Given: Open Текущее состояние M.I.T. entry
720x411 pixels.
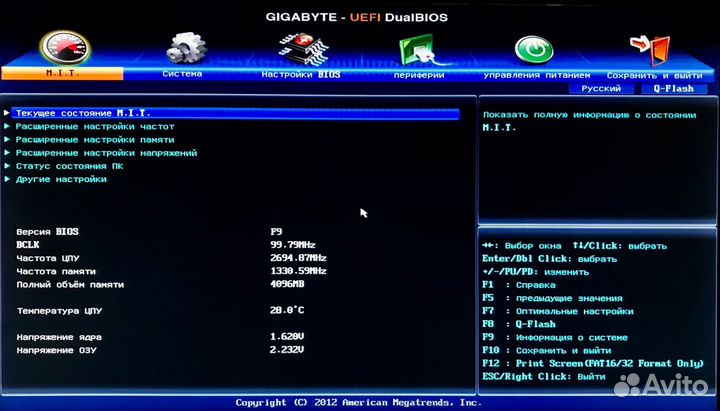Looking at the screenshot, I should click(x=237, y=113).
